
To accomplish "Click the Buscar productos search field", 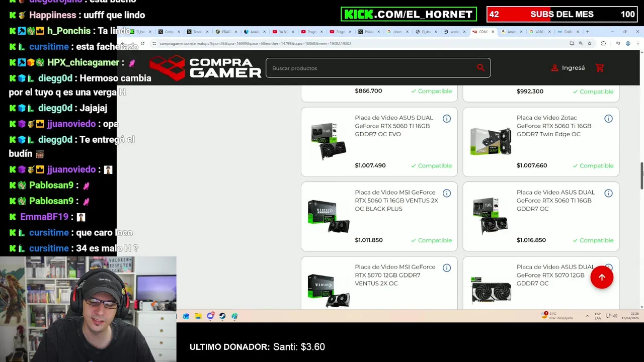I will pos(378,68).
